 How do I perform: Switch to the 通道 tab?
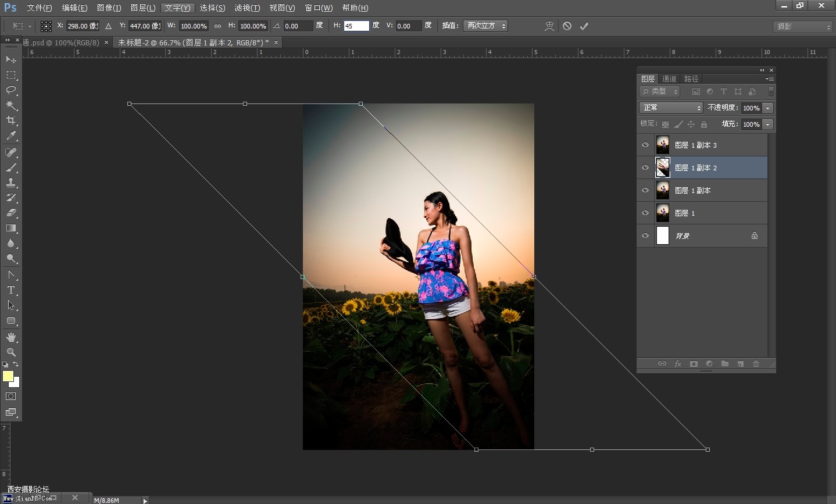click(x=669, y=78)
